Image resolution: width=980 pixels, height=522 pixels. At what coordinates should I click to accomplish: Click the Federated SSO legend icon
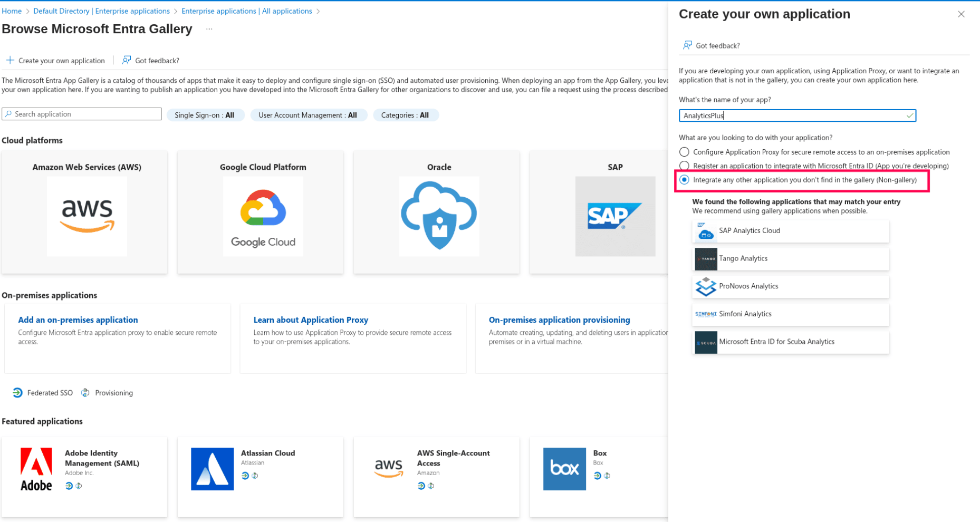[x=18, y=393]
